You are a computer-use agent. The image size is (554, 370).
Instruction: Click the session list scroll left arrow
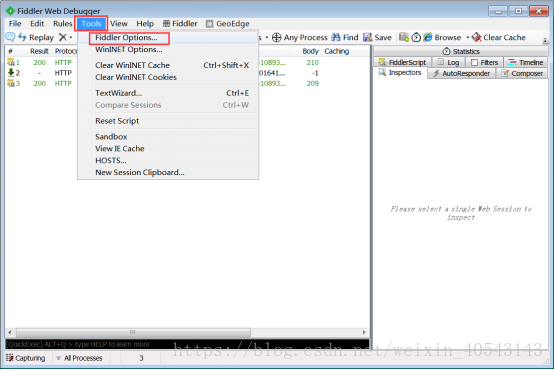[10, 332]
